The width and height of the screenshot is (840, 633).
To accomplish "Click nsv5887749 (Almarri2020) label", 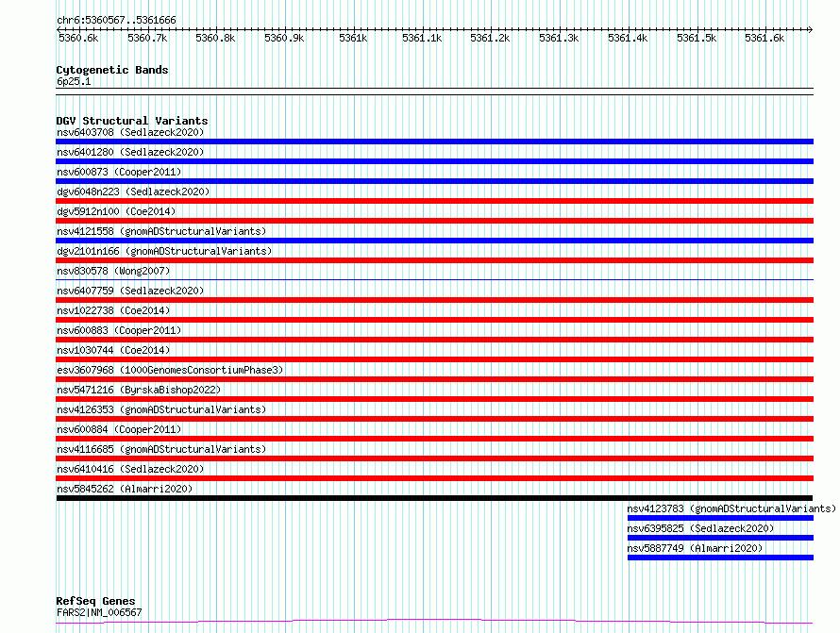I will (695, 548).
